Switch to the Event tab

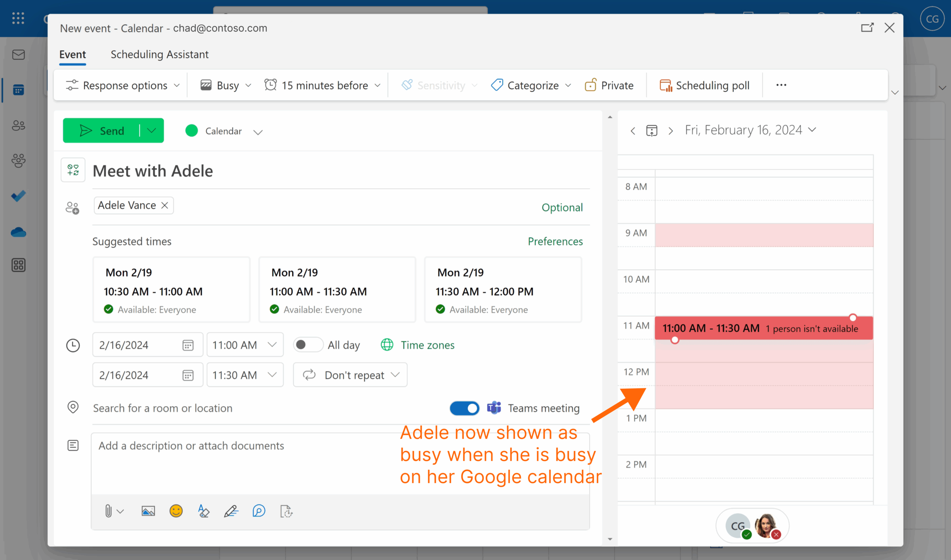coord(72,54)
